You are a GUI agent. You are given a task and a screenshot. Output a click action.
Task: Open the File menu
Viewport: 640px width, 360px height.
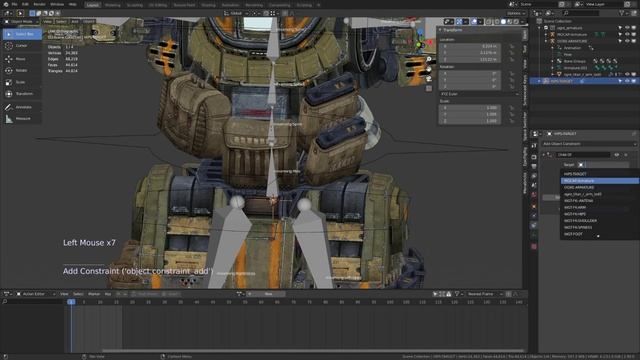14,4
